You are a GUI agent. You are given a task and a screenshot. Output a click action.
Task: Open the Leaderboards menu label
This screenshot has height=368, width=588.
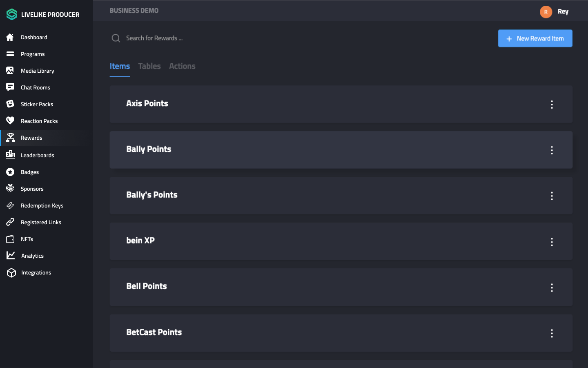pyautogui.click(x=38, y=155)
